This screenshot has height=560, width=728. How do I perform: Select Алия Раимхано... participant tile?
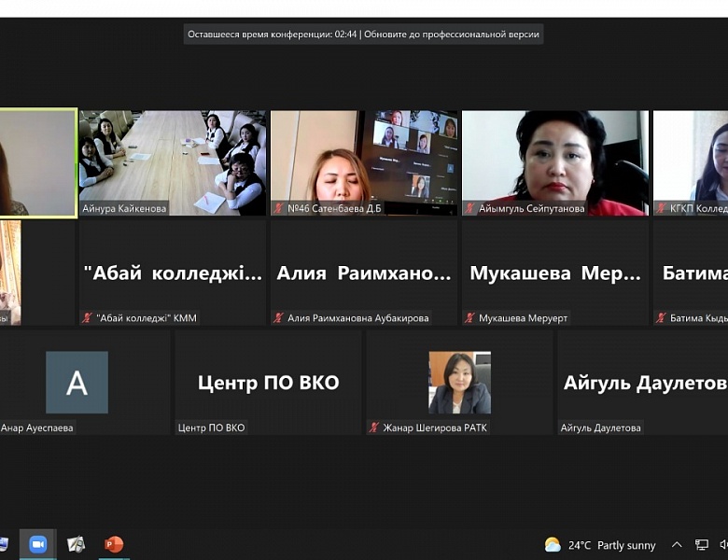pos(364,273)
